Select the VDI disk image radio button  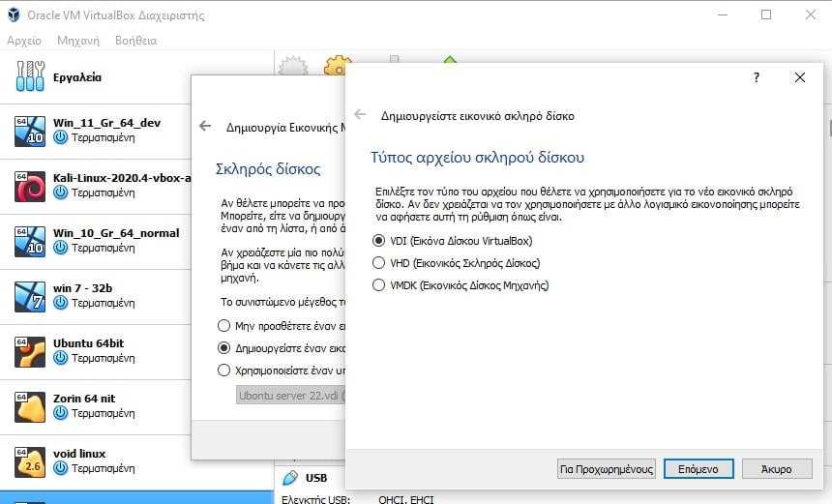[x=378, y=241]
